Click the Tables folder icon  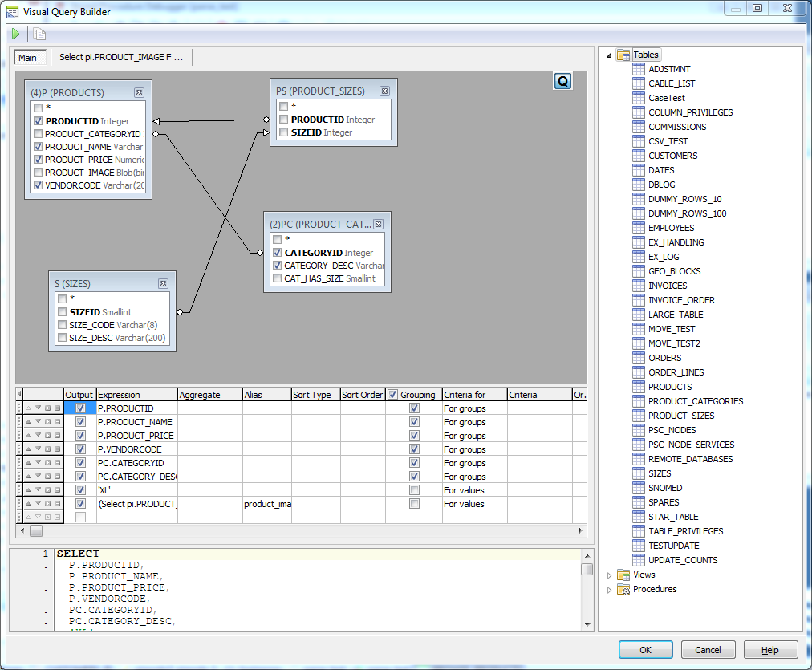tap(623, 55)
